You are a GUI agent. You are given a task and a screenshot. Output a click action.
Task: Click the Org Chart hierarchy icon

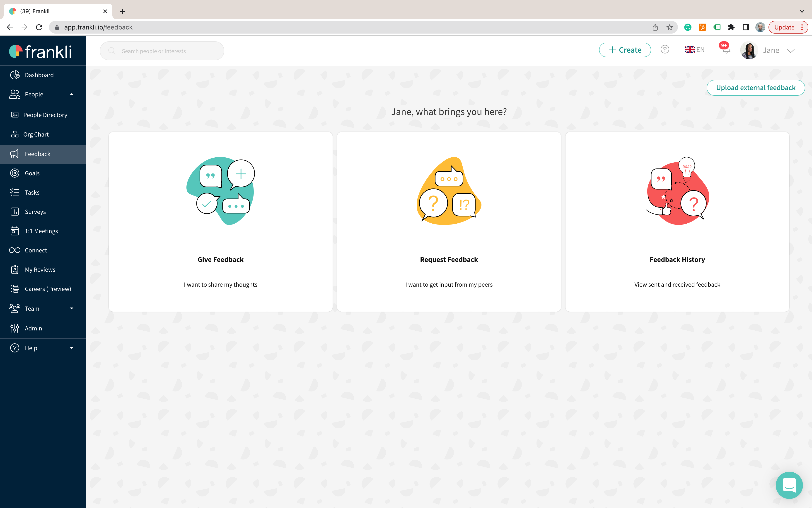pyautogui.click(x=15, y=134)
